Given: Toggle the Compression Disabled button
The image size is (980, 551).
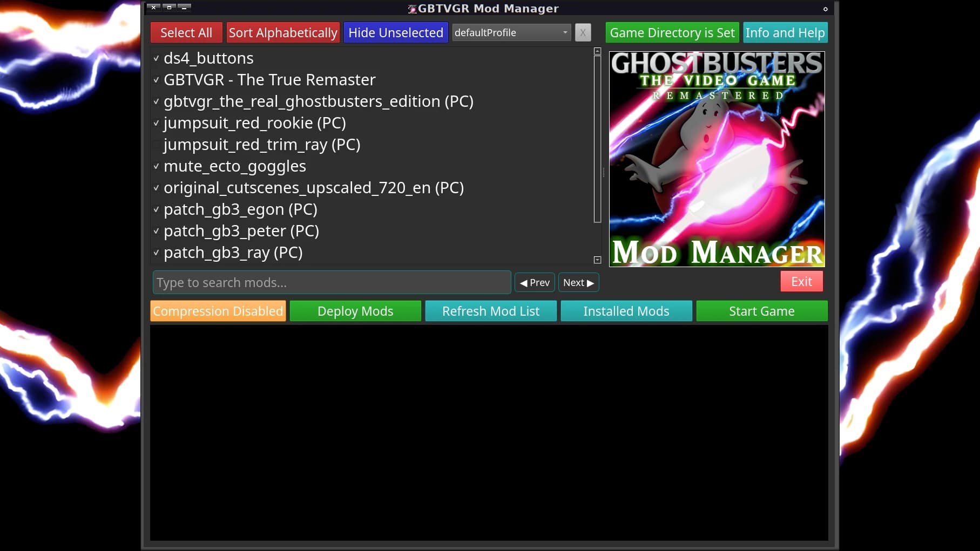Looking at the screenshot, I should (218, 311).
